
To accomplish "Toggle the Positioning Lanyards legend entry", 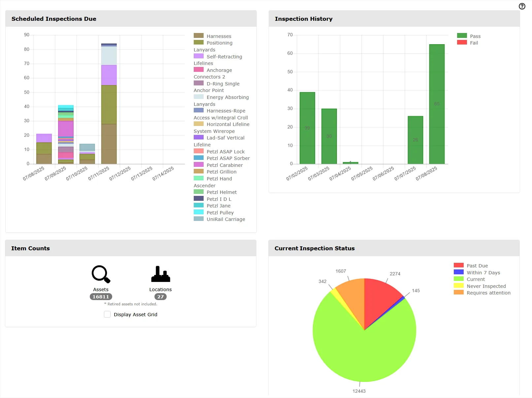I will click(x=213, y=46).
